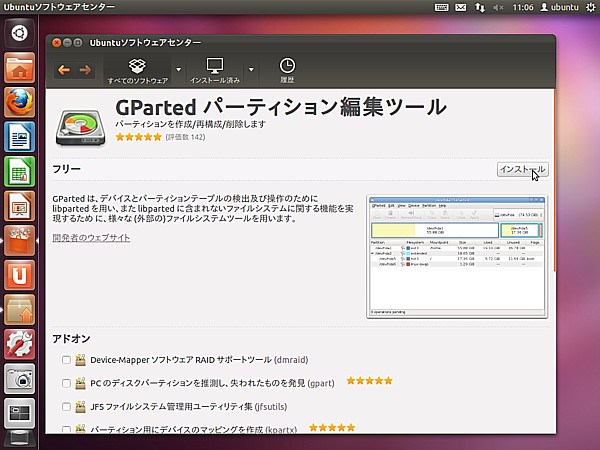Image resolution: width=600 pixels, height=450 pixels.
Task: Open the 履歴 history view
Action: [x=287, y=71]
